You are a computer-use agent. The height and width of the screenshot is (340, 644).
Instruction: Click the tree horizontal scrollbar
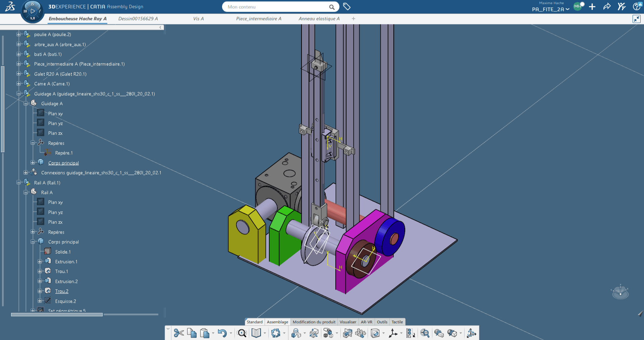point(57,314)
